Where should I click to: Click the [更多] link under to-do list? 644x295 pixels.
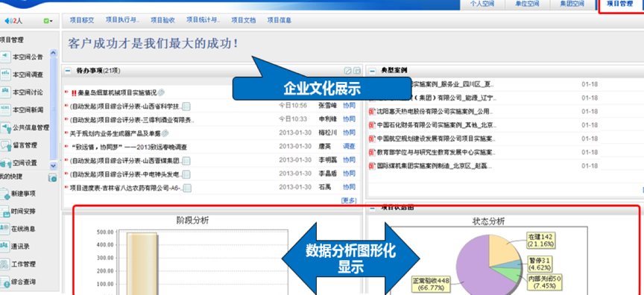point(349,200)
